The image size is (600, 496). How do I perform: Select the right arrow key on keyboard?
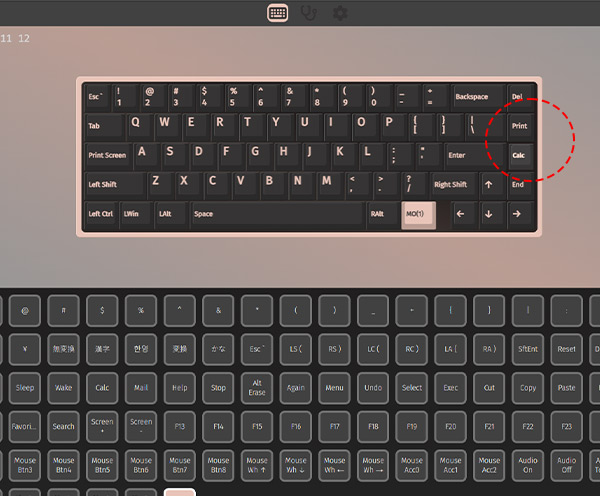pyautogui.click(x=517, y=214)
